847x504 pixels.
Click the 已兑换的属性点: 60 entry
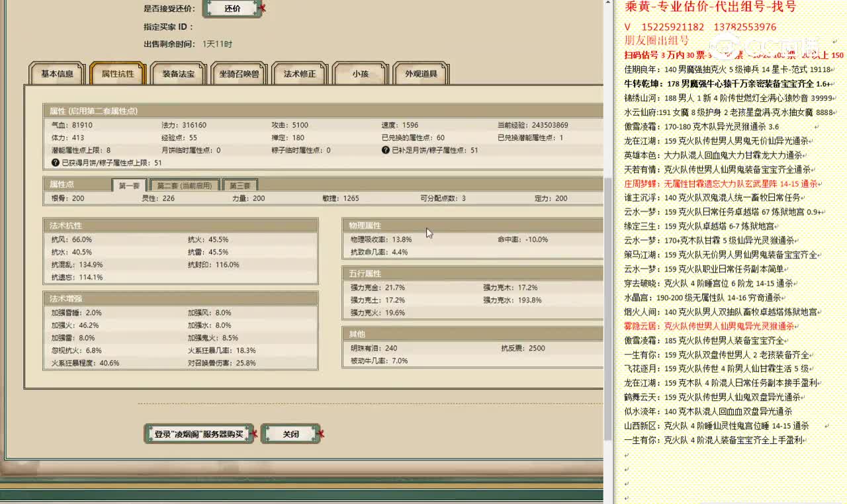point(413,138)
